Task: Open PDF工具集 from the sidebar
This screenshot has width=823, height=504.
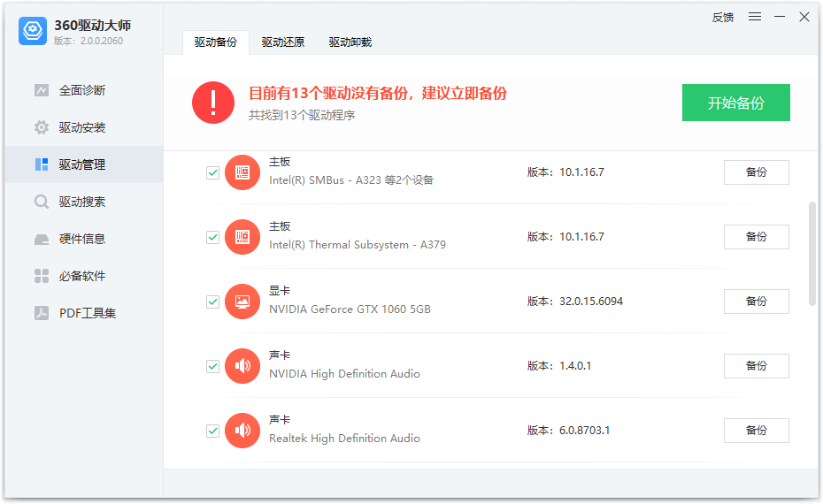Action: click(84, 314)
